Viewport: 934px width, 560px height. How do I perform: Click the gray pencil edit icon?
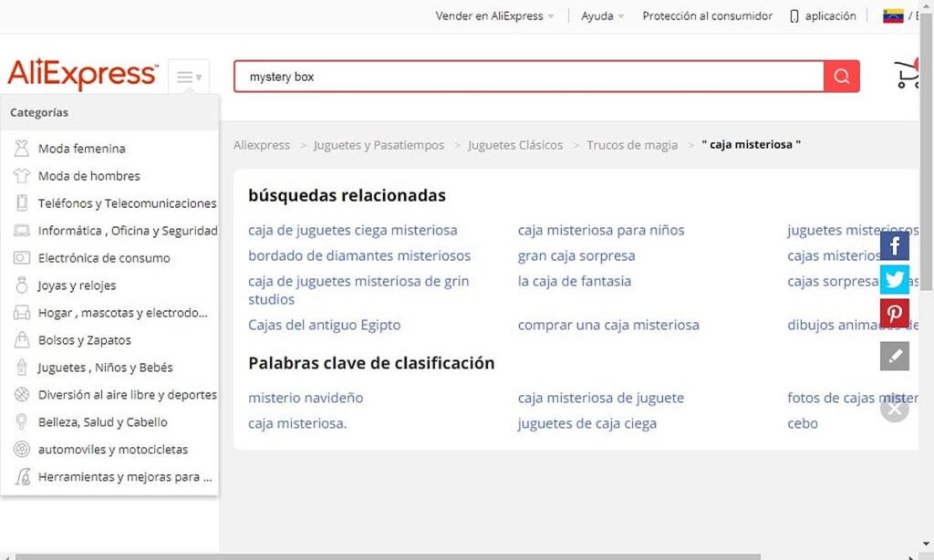pos(895,356)
